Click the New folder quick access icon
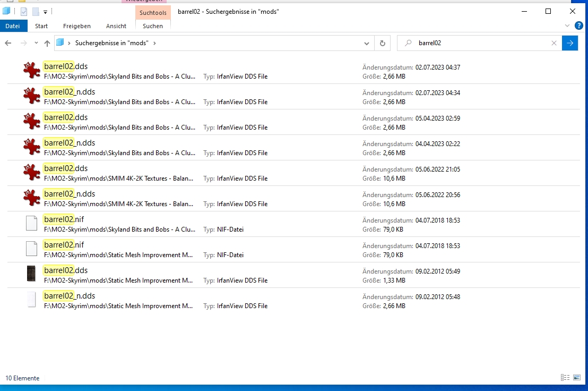The image size is (588, 391). pos(36,12)
